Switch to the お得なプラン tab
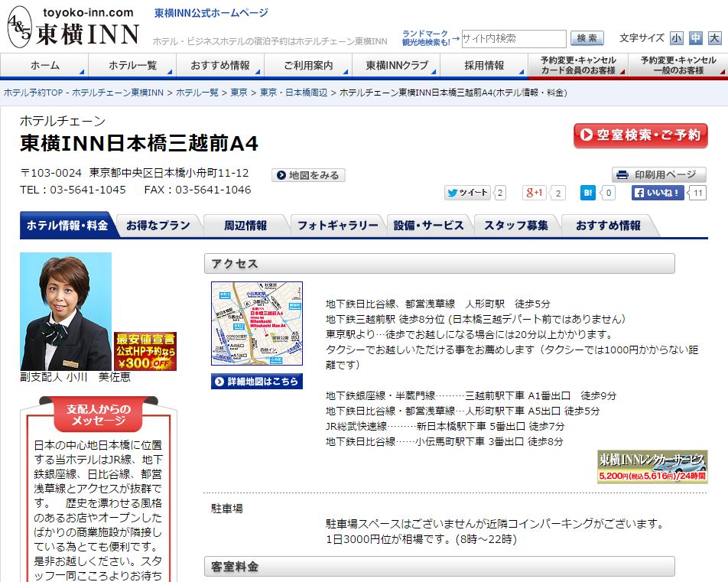 pos(158,226)
